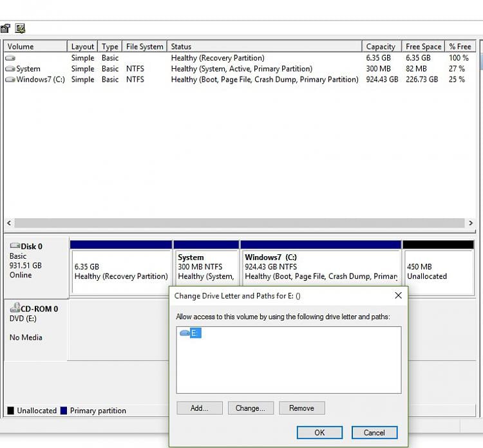The height and width of the screenshot is (448, 483).
Task: Confirm with the OK button
Action: [319, 433]
